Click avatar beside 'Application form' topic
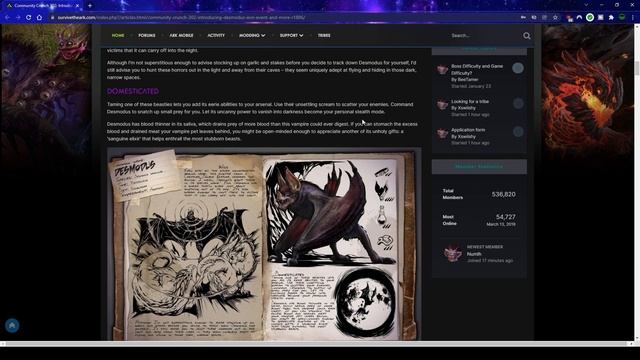Screen dimensions: 640x360 tap(442, 133)
